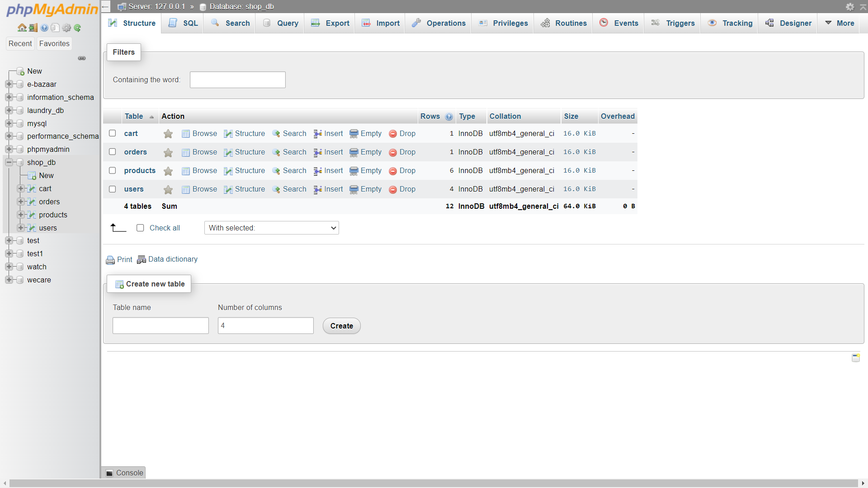Open the Privileges tab

pos(503,23)
